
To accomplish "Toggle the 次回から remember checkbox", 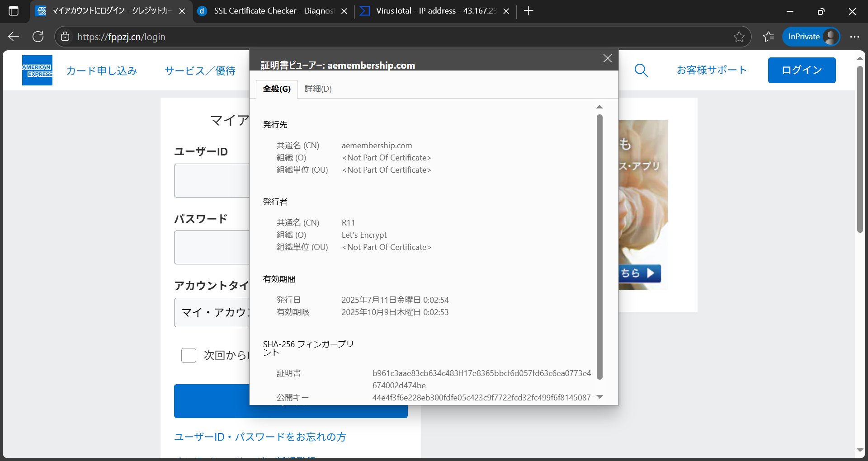I will [189, 356].
